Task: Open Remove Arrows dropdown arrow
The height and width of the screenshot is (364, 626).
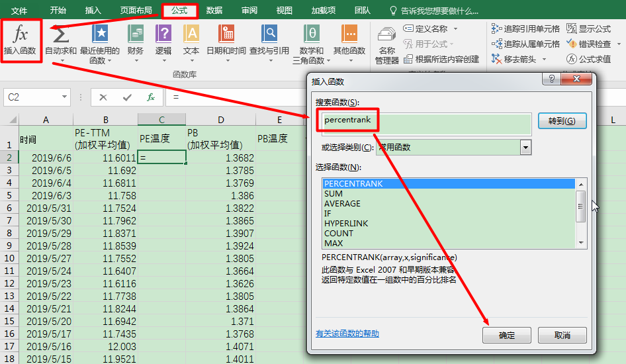Action: 544,60
